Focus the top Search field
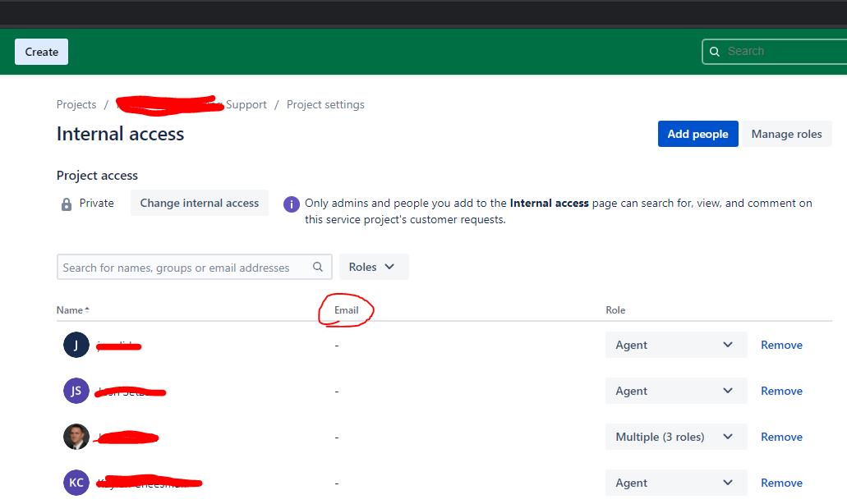Screen dimensions: 847x504 pyautogui.click(x=775, y=51)
